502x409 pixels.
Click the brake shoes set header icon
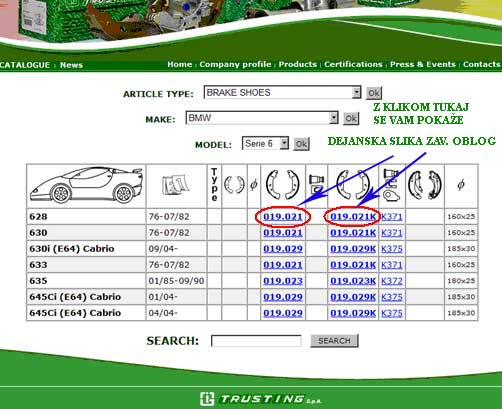click(283, 185)
